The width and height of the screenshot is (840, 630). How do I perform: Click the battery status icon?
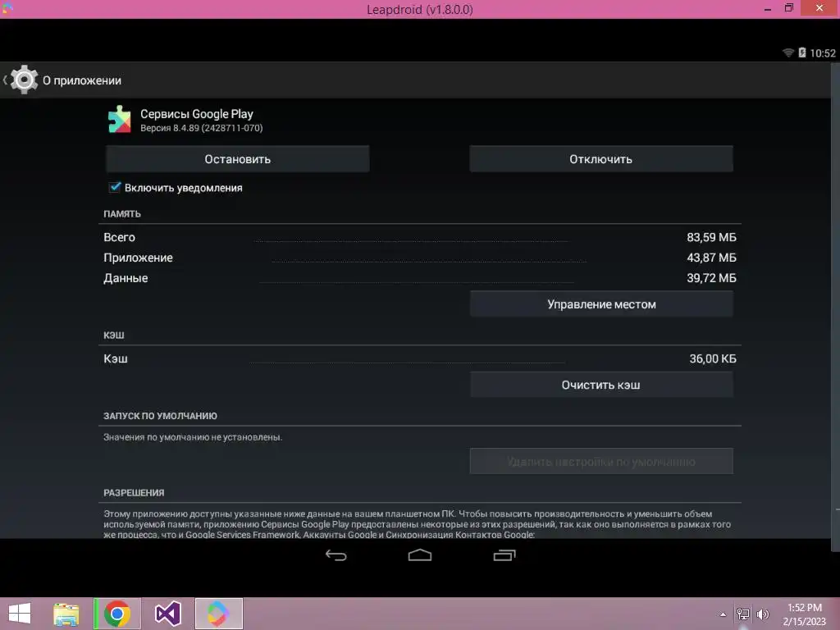click(x=802, y=52)
